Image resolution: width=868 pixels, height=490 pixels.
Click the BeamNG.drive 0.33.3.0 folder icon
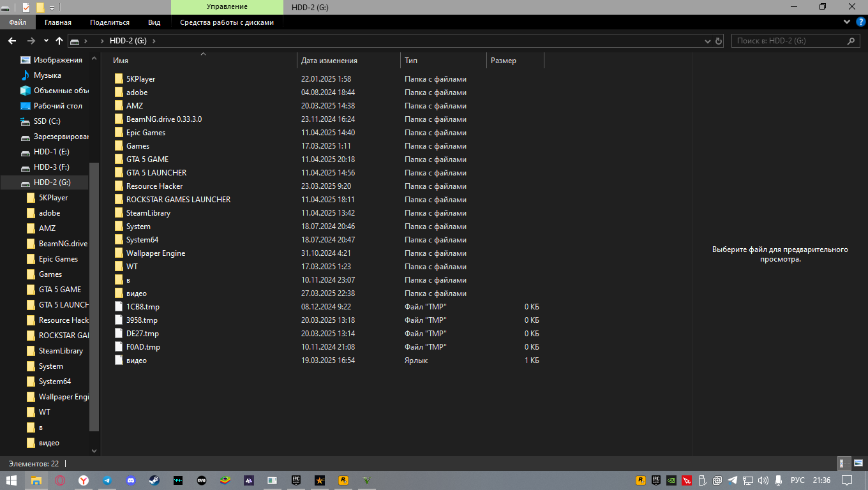118,119
